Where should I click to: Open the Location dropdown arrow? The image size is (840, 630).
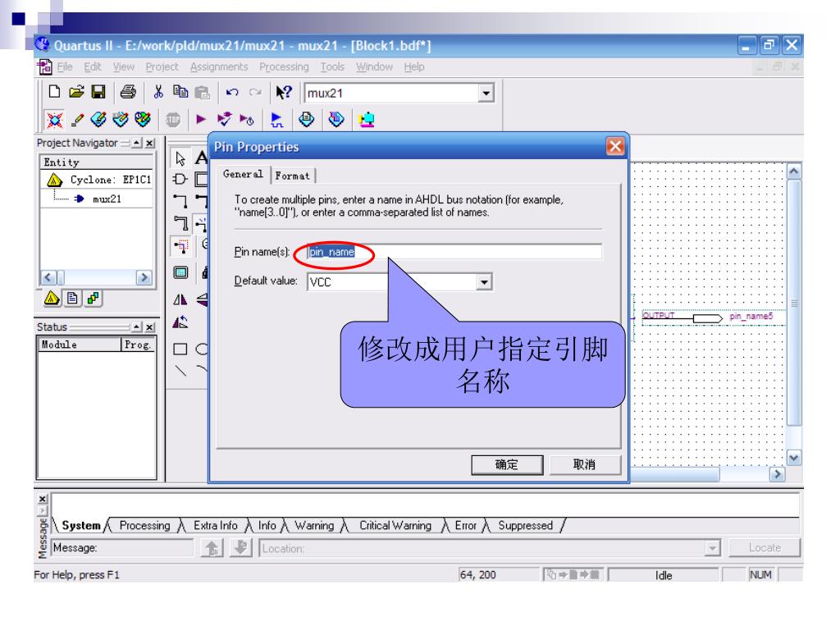point(711,548)
